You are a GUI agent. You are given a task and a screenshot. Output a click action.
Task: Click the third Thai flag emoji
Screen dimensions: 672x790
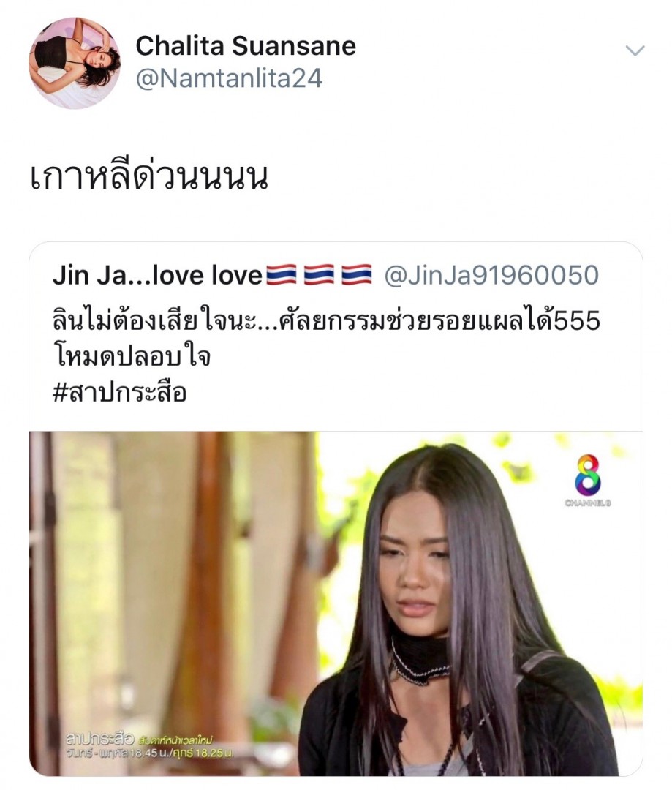[x=357, y=275]
